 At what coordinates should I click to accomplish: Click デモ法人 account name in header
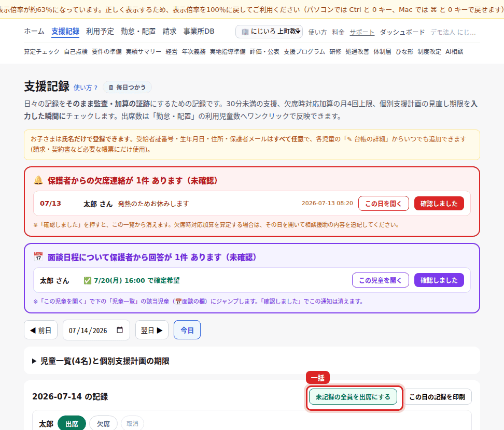coord(453,32)
